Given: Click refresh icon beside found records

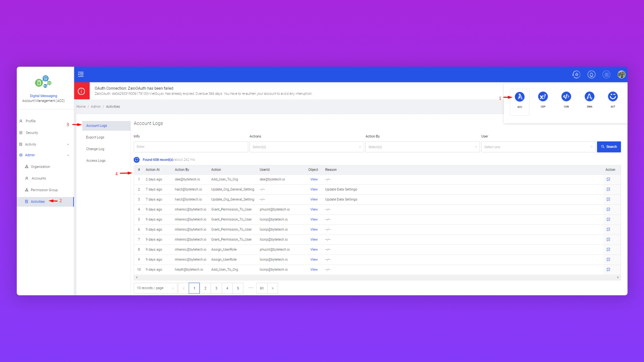Looking at the screenshot, I should (137, 160).
